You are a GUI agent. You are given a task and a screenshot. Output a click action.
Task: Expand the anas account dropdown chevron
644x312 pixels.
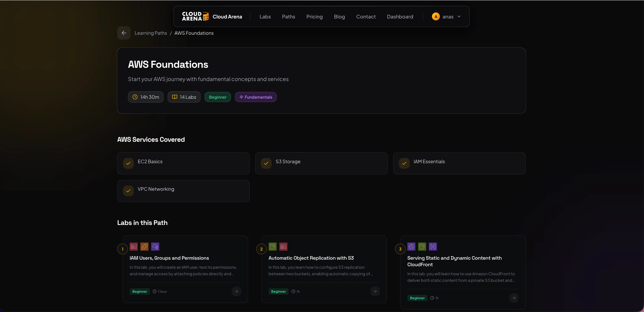coord(459,16)
